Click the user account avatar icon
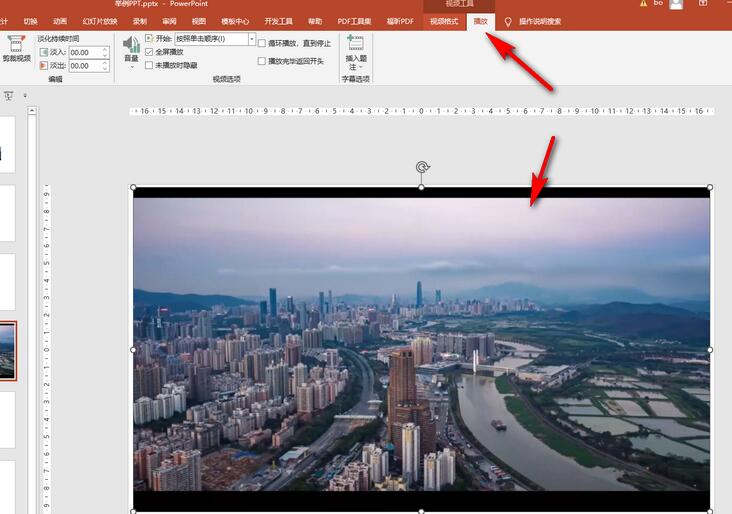 [676, 5]
